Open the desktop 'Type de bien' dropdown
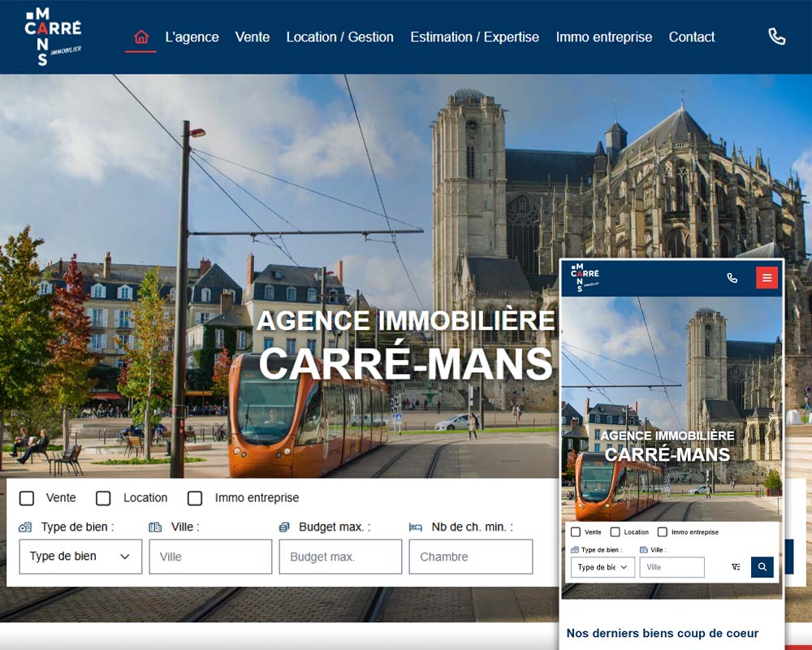The height and width of the screenshot is (650, 812). (80, 557)
